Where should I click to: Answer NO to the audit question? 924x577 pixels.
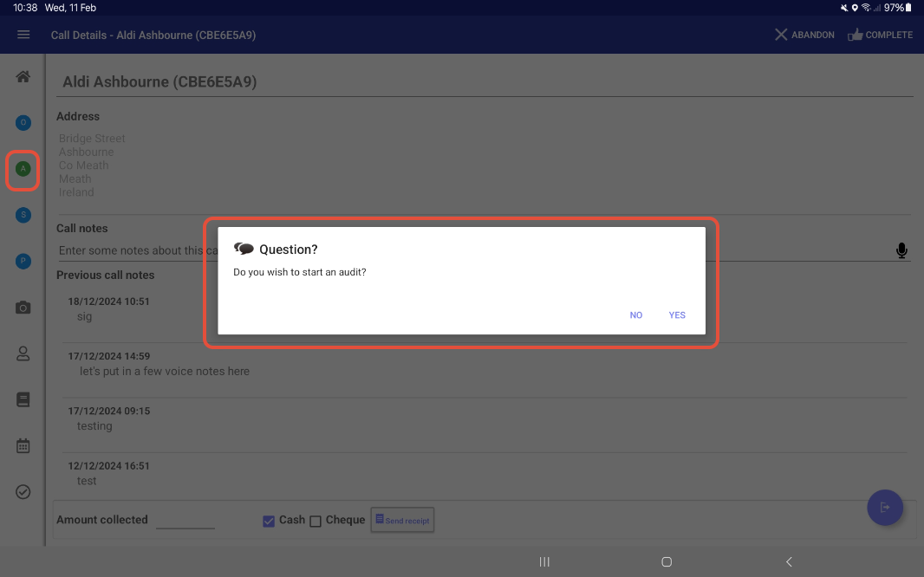636,315
